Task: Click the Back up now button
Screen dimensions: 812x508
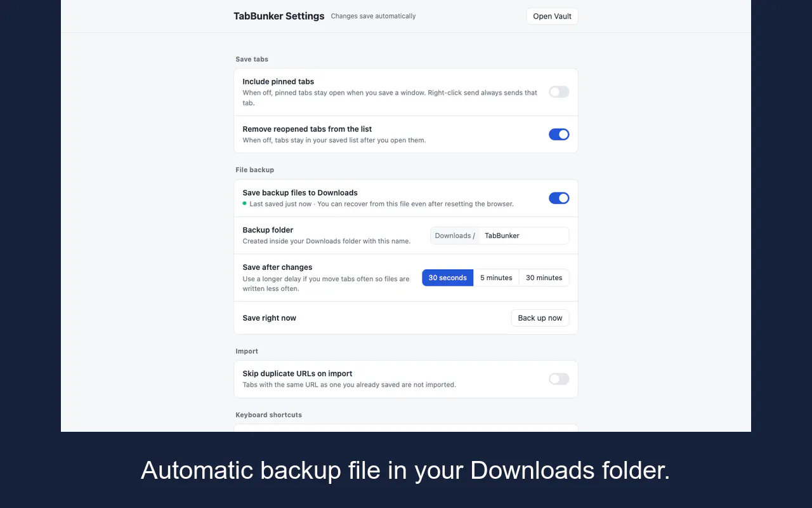Action: [x=540, y=318]
